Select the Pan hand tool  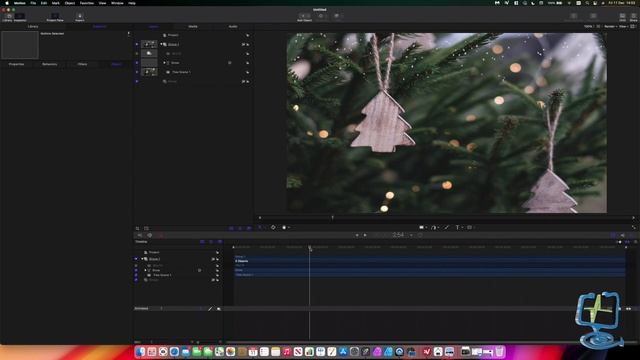click(284, 227)
